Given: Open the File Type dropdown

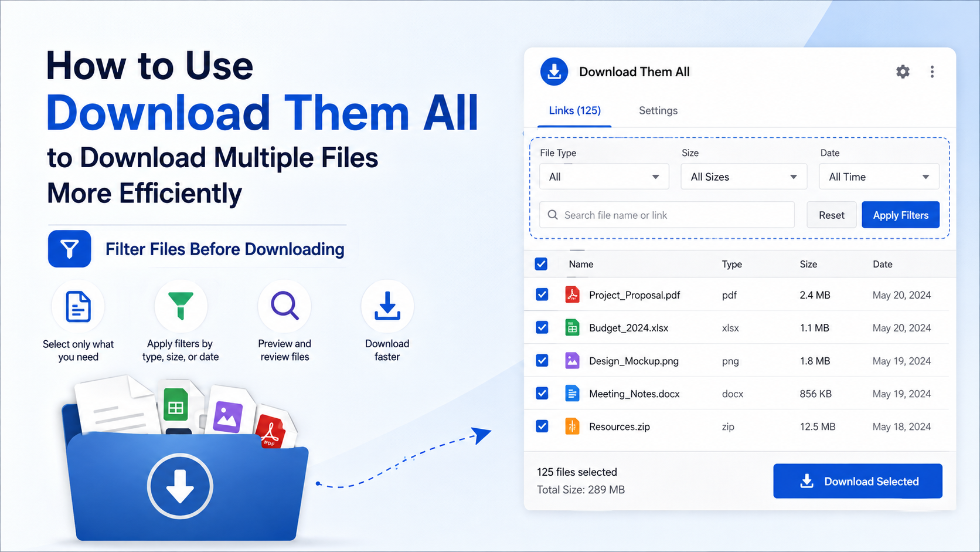Looking at the screenshot, I should pyautogui.click(x=604, y=177).
